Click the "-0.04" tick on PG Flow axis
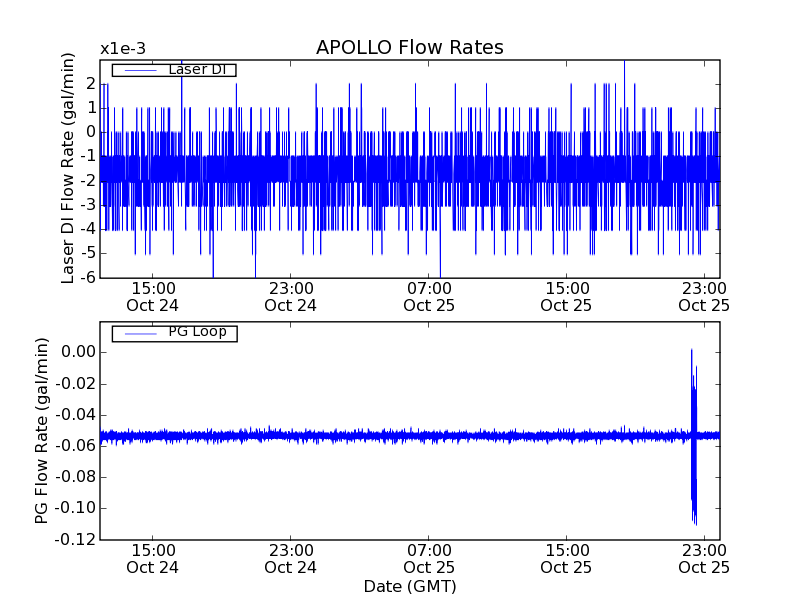Screen dimensions: 800x600 [x=76, y=414]
